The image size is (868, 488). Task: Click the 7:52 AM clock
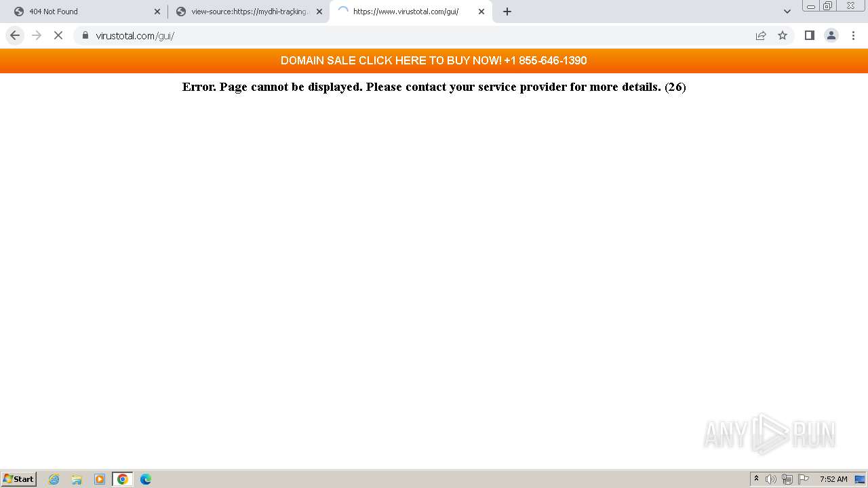833,479
